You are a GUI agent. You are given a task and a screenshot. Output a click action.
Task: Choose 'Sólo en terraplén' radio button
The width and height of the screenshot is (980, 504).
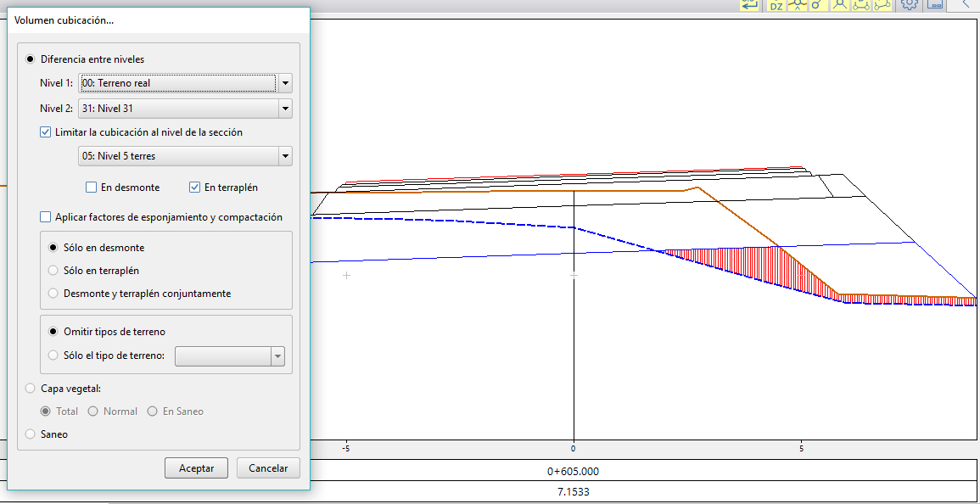click(54, 271)
